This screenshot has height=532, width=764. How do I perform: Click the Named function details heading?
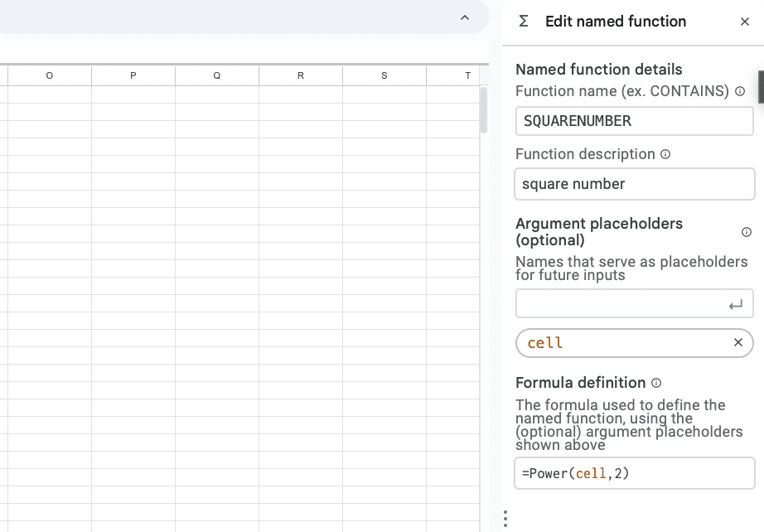pos(599,70)
